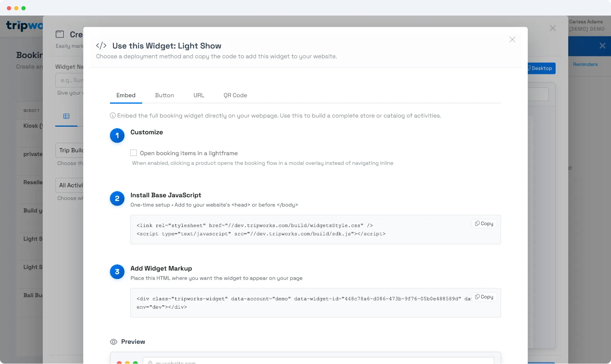Click the Install Base JavaScript heading
Screen dimensions: 611x364
pyautogui.click(x=166, y=195)
